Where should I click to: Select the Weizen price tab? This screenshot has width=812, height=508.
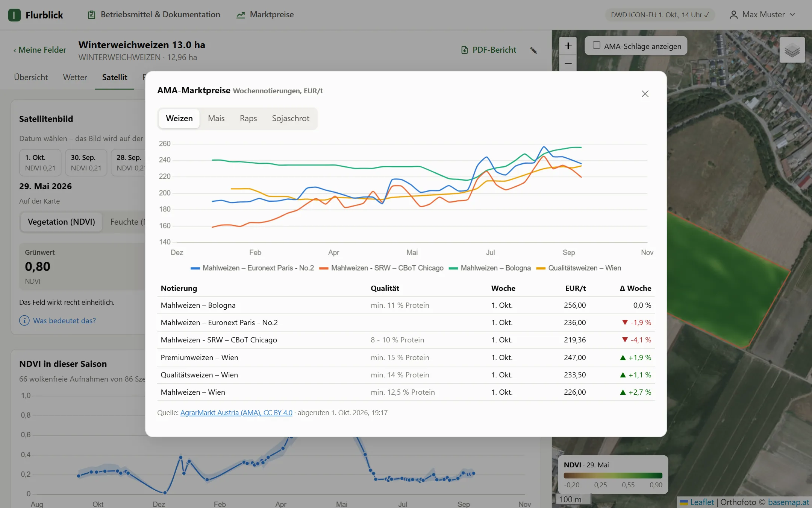tap(179, 119)
